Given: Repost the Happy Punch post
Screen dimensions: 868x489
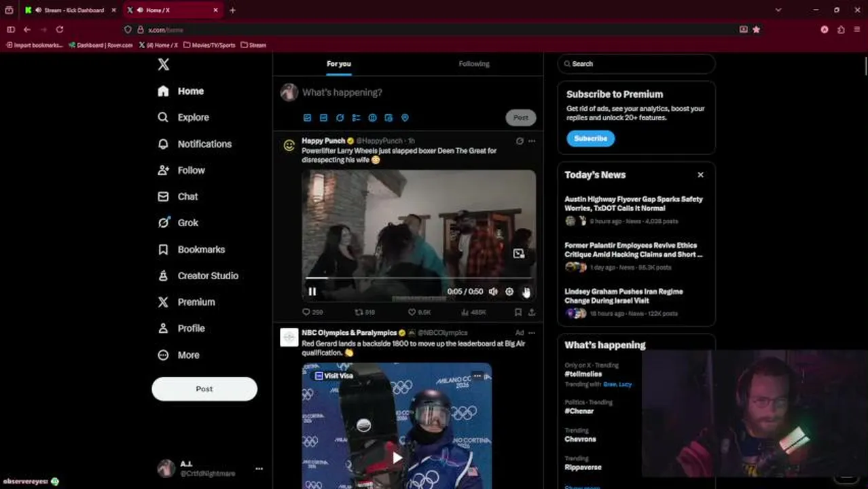Looking at the screenshot, I should point(365,312).
